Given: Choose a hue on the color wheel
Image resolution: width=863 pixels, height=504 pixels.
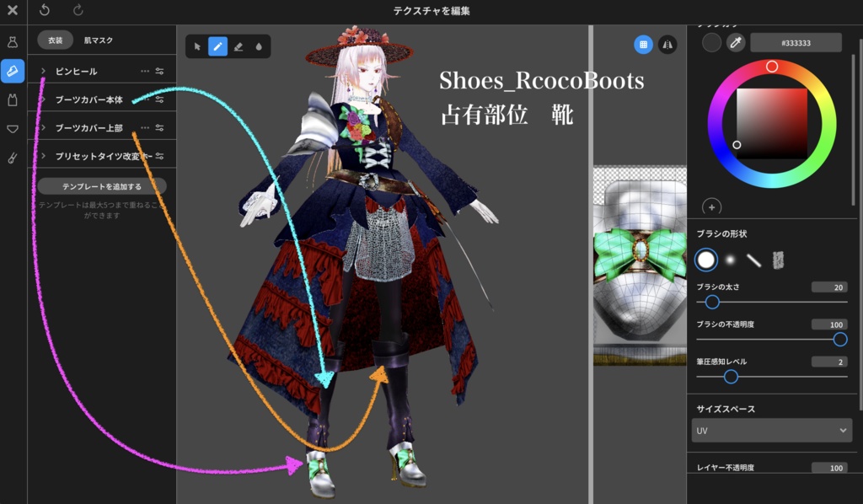Looking at the screenshot, I should pos(774,65).
